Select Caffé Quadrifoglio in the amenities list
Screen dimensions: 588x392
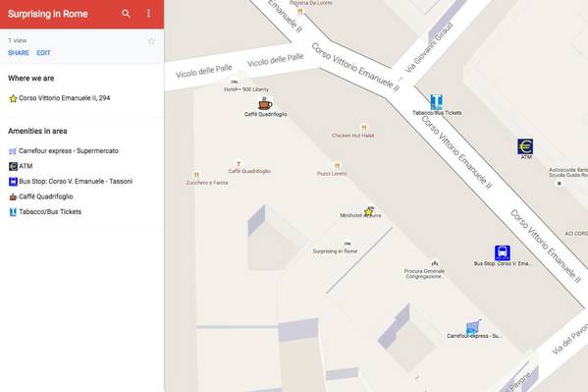pyautogui.click(x=41, y=196)
